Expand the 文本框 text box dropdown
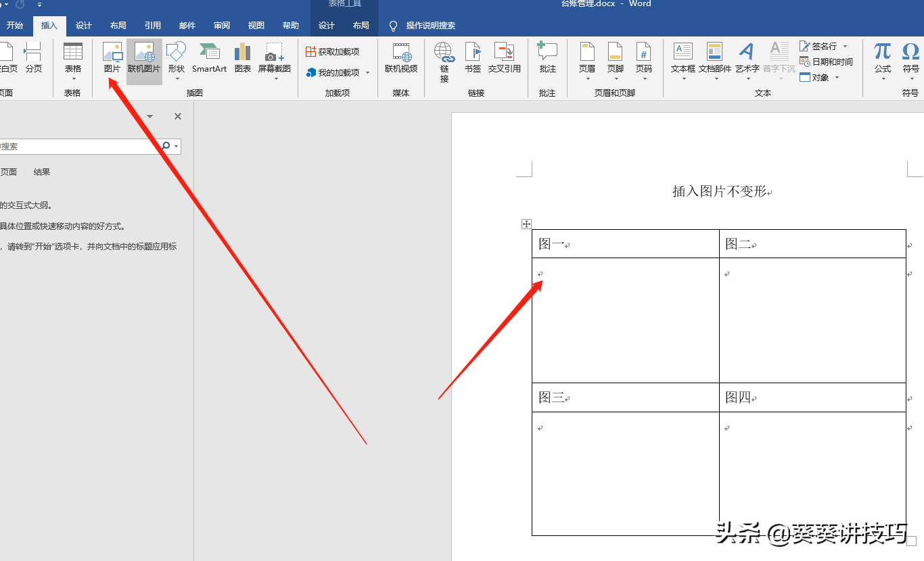 683,79
